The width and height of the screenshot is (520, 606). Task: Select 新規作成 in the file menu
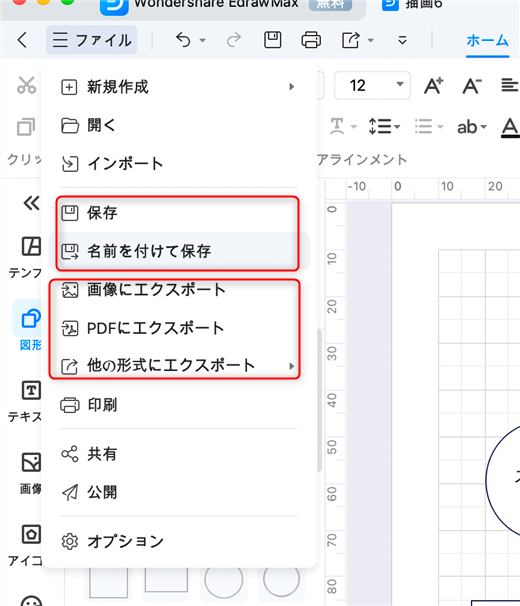click(x=178, y=87)
